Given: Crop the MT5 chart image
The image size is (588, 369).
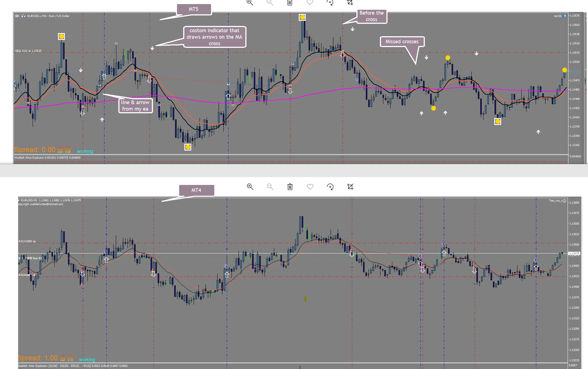Looking at the screenshot, I should (x=350, y=2).
